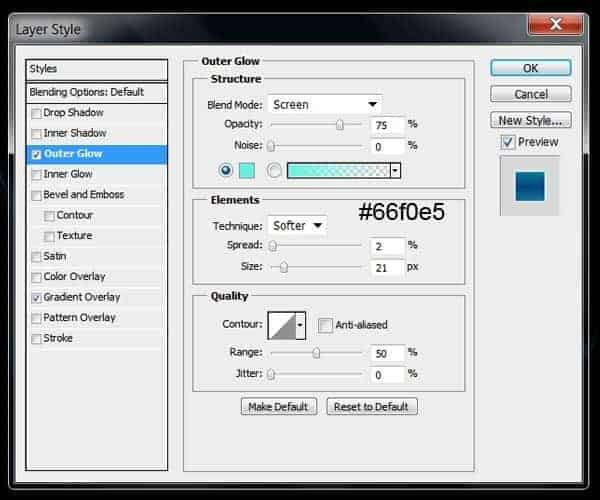This screenshot has height=500, width=600.
Task: Tick the Stroke checkbox
Action: pos(36,339)
